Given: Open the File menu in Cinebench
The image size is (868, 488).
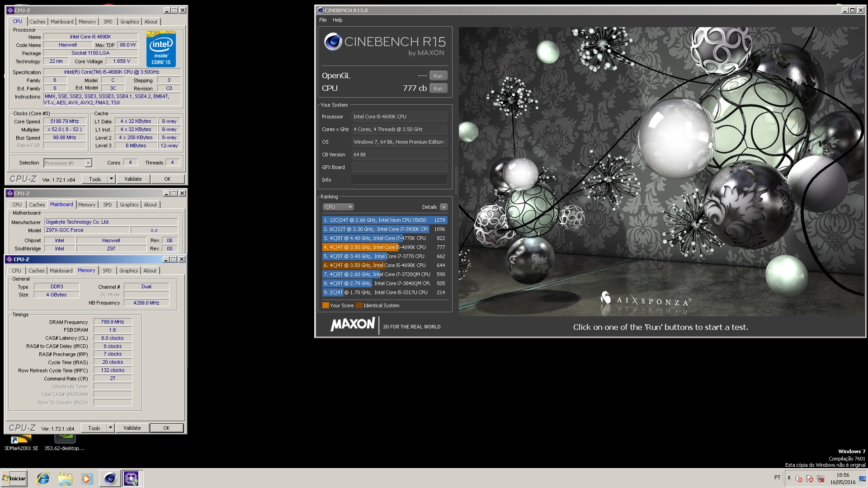Looking at the screenshot, I should tap(323, 20).
